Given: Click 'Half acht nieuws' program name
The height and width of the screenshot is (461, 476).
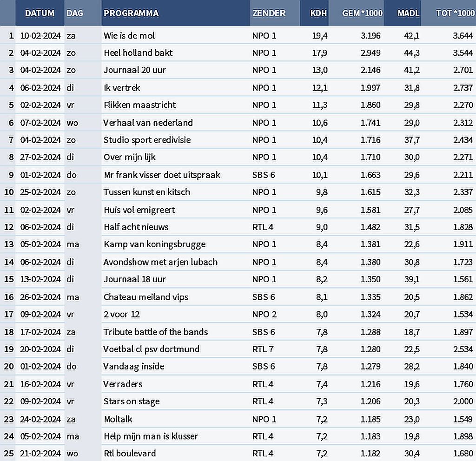Looking at the screenshot, I should tap(136, 227).
